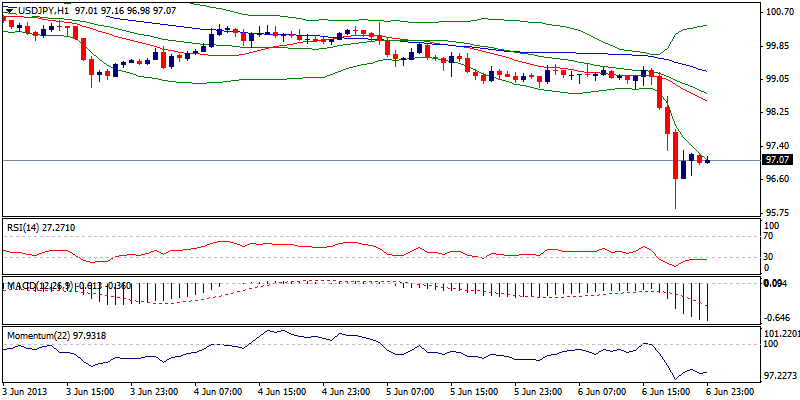Click RSI level 30 on the scale

(768, 257)
